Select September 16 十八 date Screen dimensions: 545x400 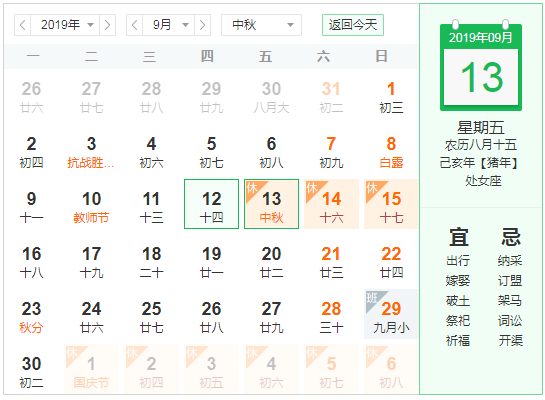31,262
